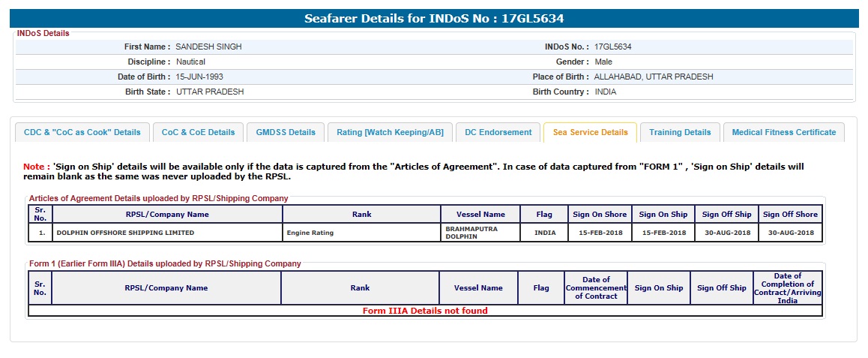
Task: Switch to the CoC & CoE Details tab
Action: click(199, 132)
